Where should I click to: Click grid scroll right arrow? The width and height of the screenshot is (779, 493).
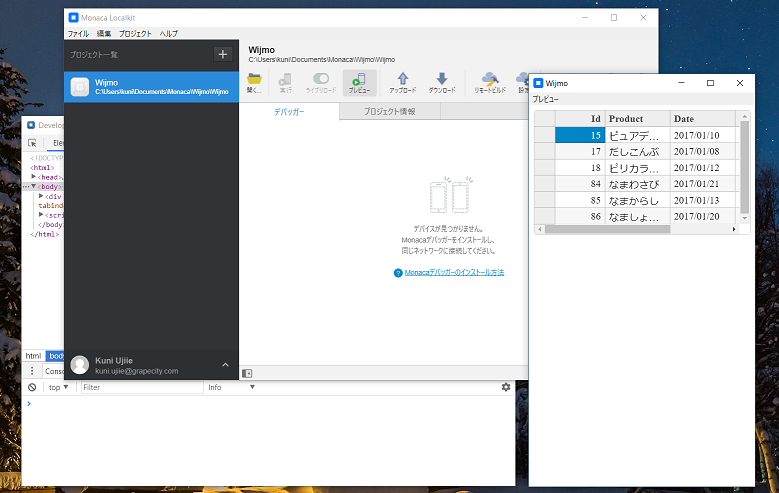click(x=734, y=229)
